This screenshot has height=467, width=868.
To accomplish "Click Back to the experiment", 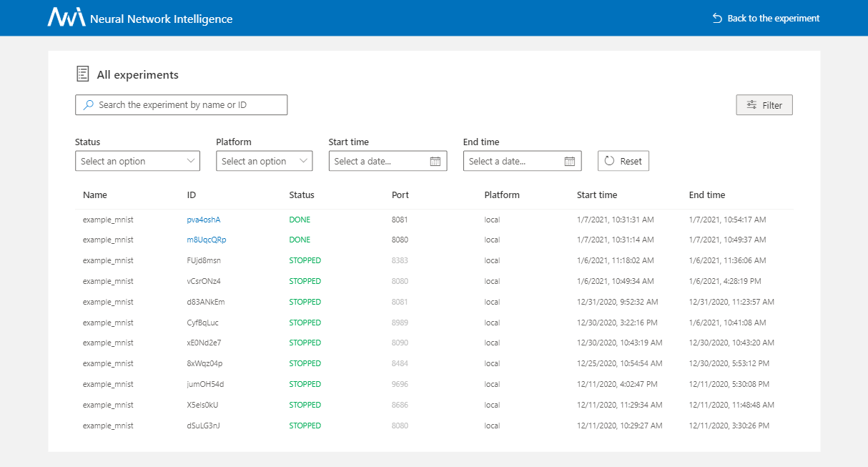I will pyautogui.click(x=772, y=18).
